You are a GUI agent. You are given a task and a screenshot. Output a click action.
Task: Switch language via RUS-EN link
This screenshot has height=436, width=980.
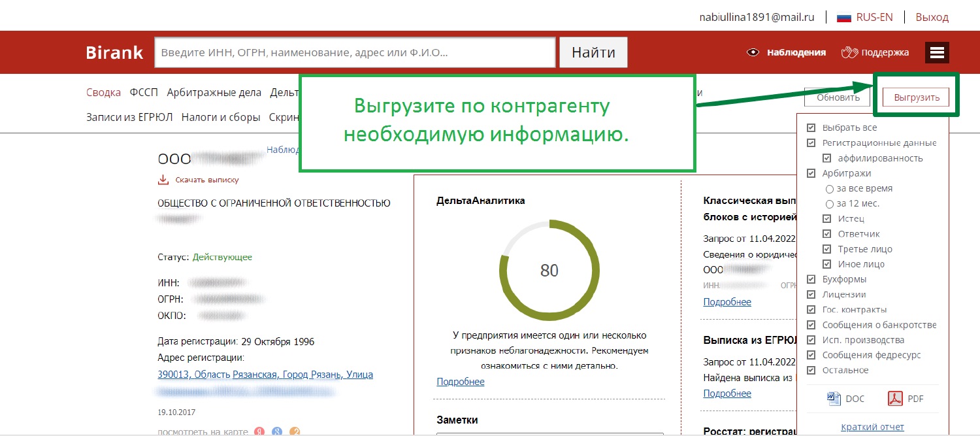[874, 18]
